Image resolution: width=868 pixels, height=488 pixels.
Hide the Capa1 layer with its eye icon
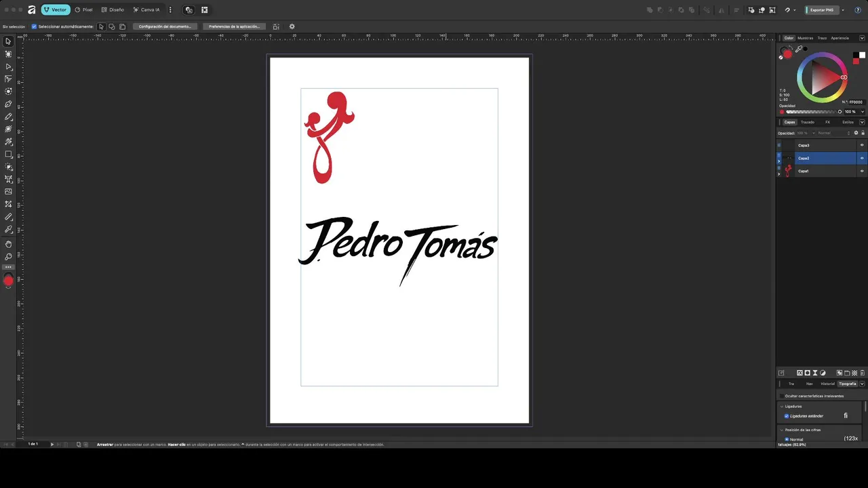[x=862, y=171]
